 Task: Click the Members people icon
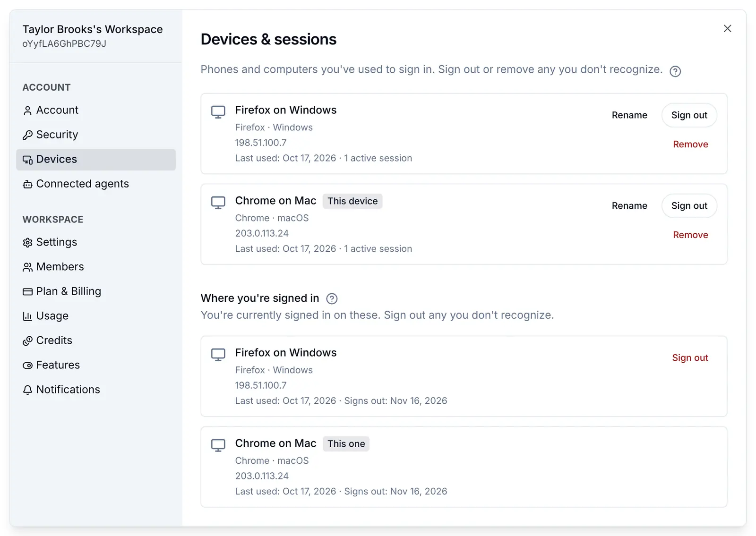tap(27, 267)
